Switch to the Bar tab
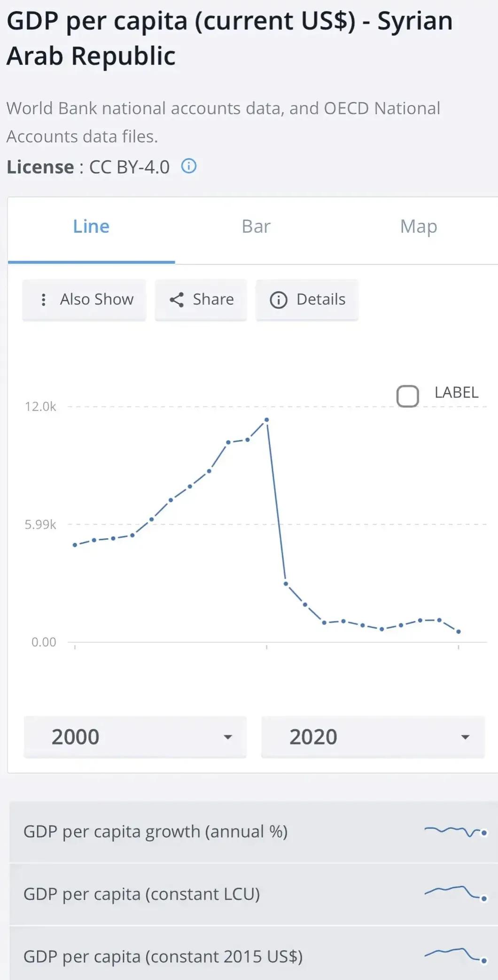This screenshot has width=498, height=980. 256,227
